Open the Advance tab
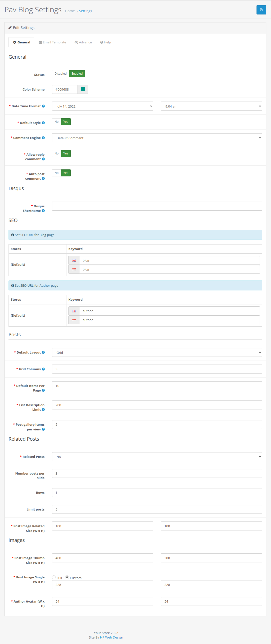This screenshot has width=271, height=644. (83, 42)
